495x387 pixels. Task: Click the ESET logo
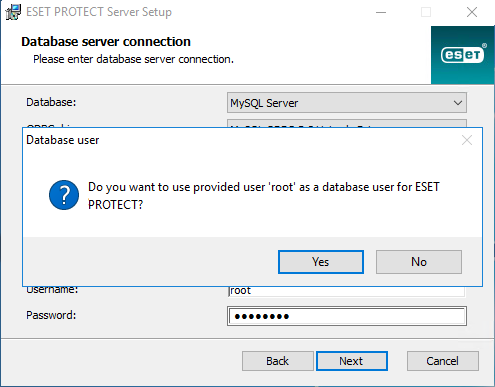463,55
